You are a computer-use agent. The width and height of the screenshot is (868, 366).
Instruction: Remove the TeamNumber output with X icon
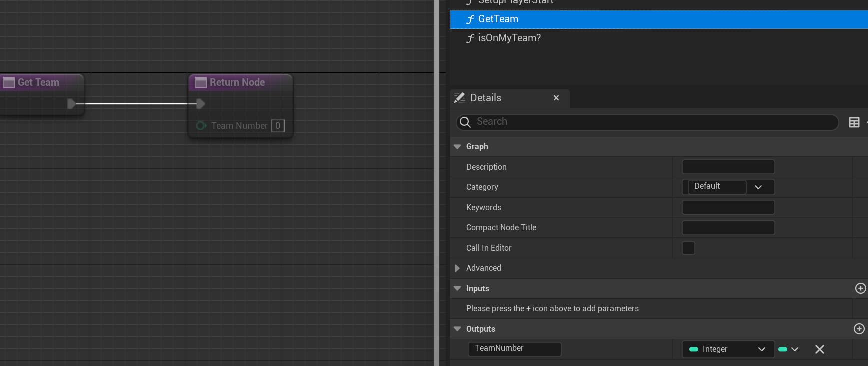819,349
